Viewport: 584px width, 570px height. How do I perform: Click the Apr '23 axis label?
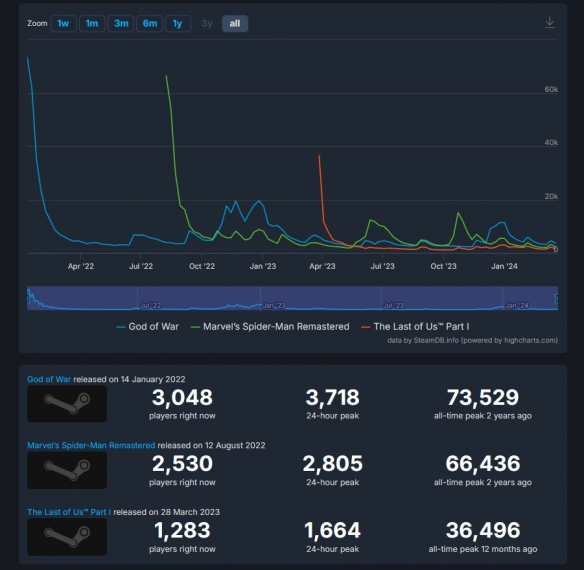click(322, 266)
